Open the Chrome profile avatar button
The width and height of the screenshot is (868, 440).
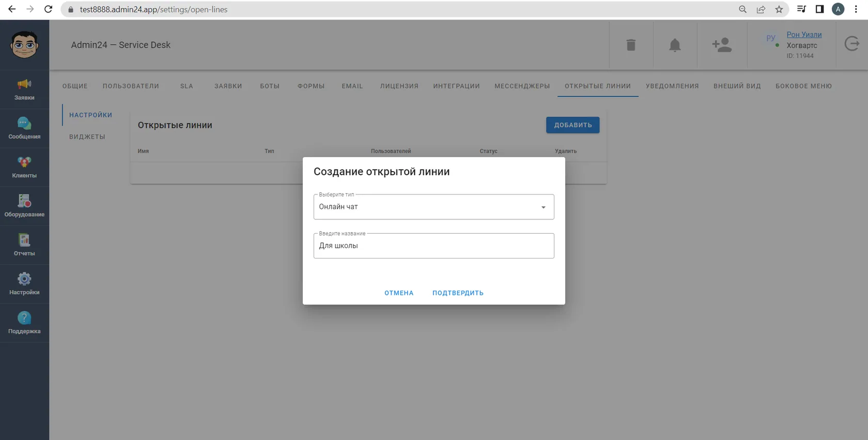[x=838, y=9]
